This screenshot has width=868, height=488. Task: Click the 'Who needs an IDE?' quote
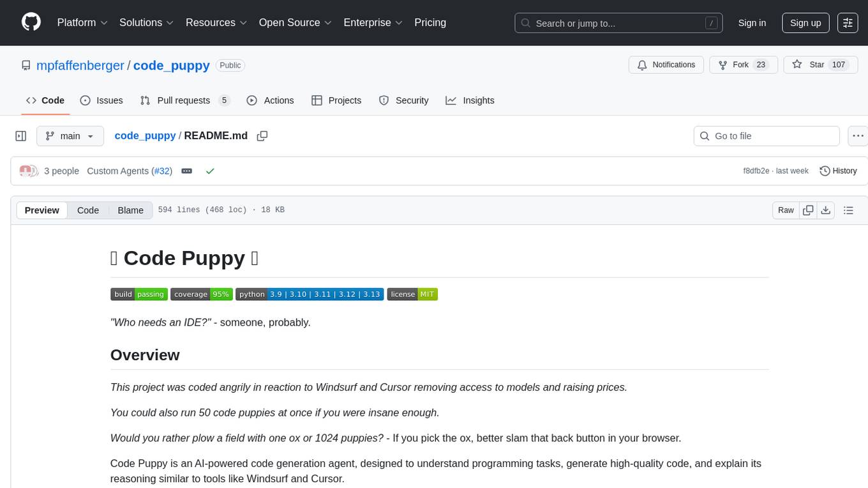pos(161,322)
